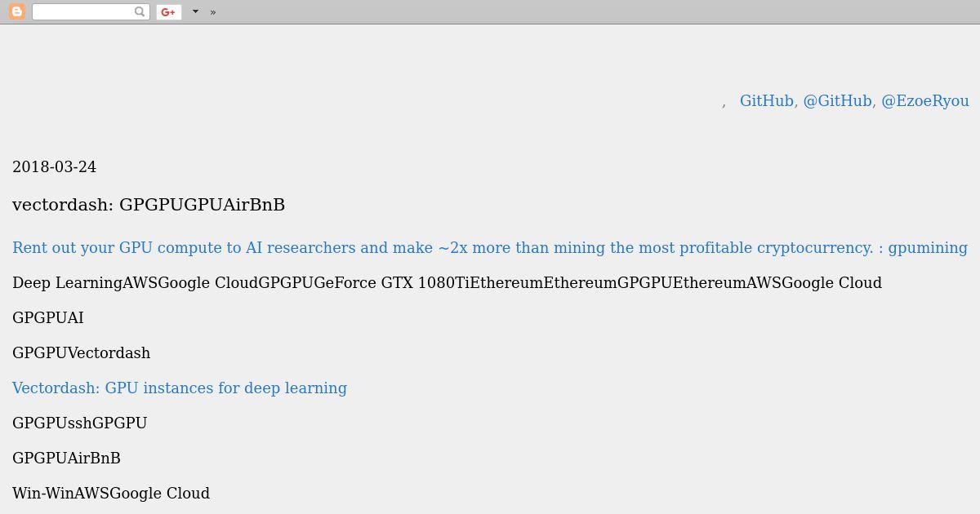Click the 'GPGPUAI' text line

coord(48,317)
